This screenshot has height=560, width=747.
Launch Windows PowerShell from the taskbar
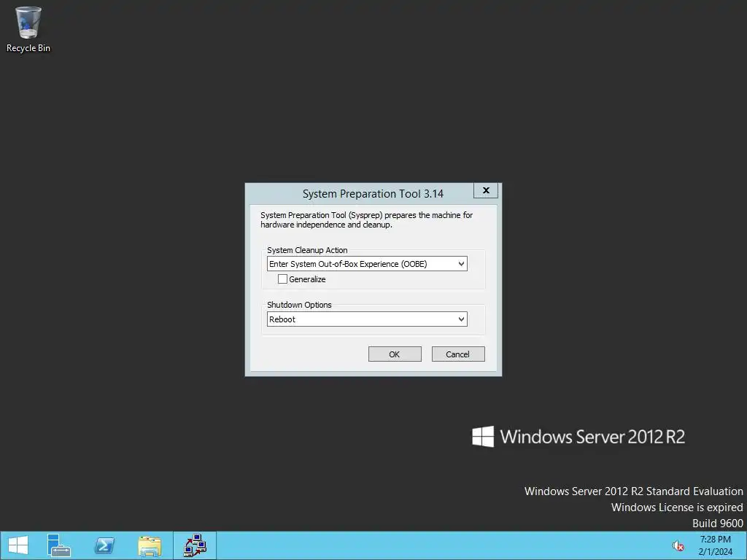104,545
